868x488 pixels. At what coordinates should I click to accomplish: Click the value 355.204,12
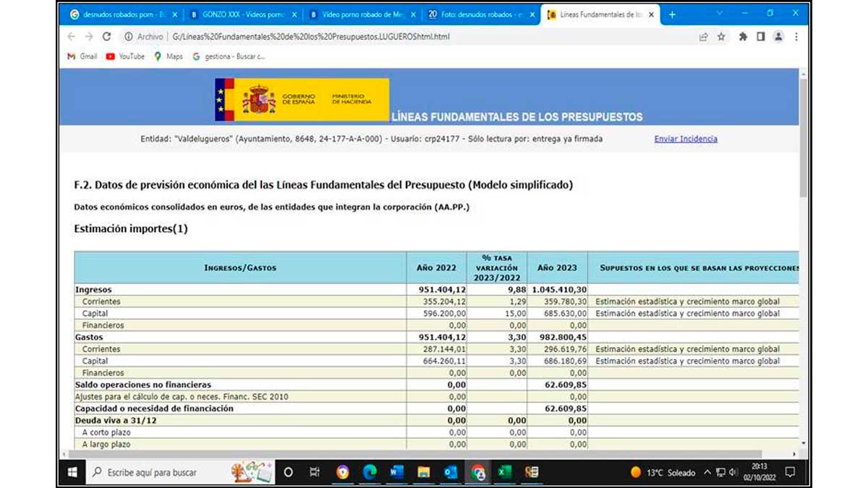tap(445, 301)
